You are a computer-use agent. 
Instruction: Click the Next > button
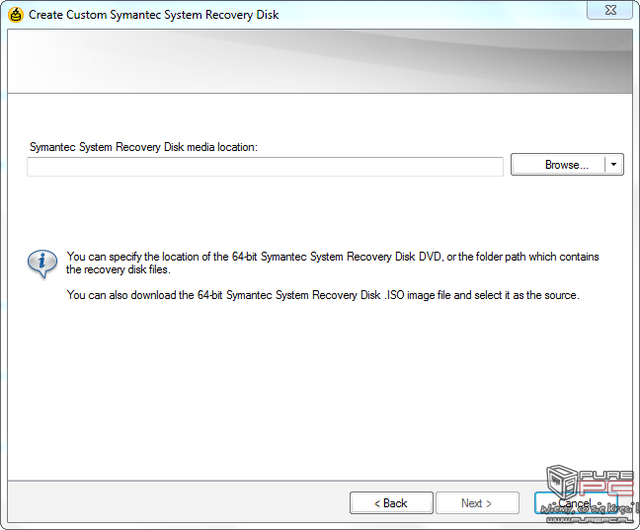pyautogui.click(x=477, y=503)
